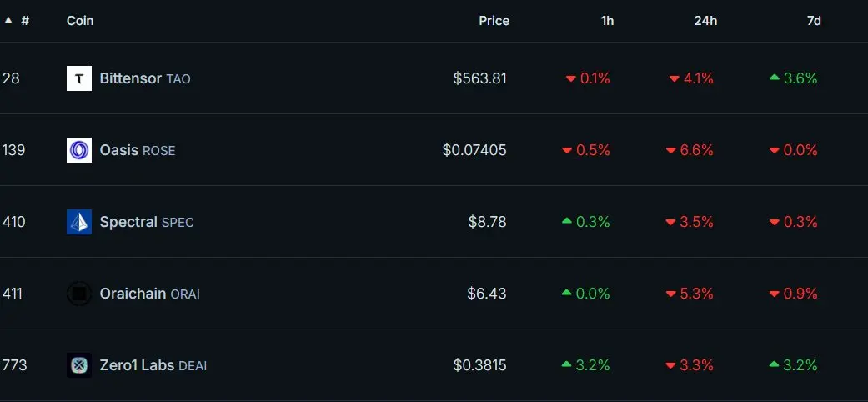Open the Oraichain ORAI coin logo
Image resolution: width=868 pixels, height=402 pixels.
[79, 294]
